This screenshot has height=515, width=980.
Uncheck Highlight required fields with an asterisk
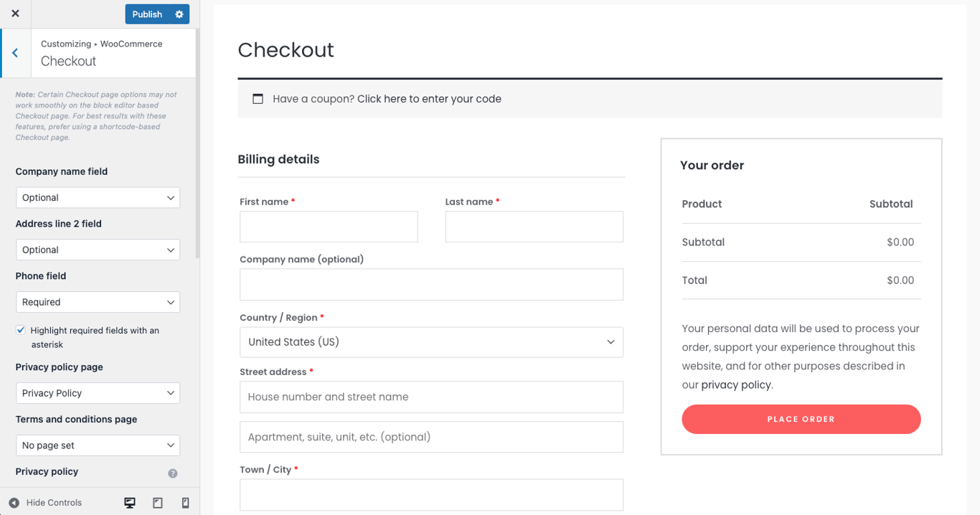[x=20, y=329]
